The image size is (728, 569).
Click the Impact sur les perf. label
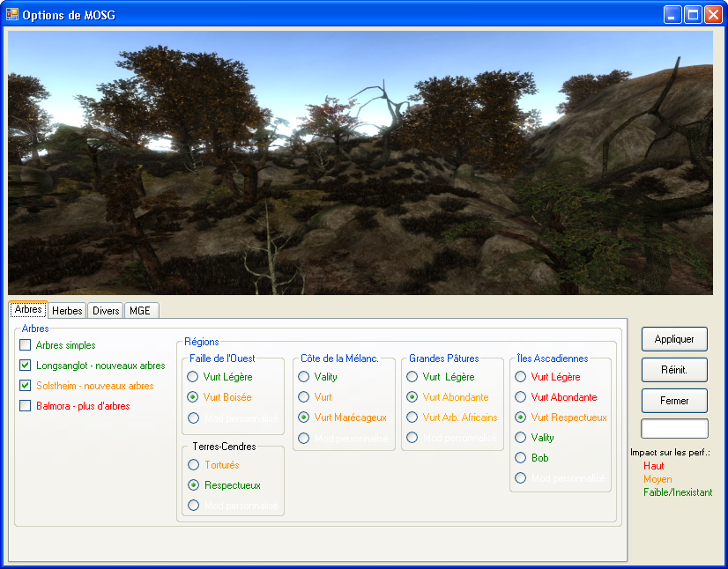(670, 453)
